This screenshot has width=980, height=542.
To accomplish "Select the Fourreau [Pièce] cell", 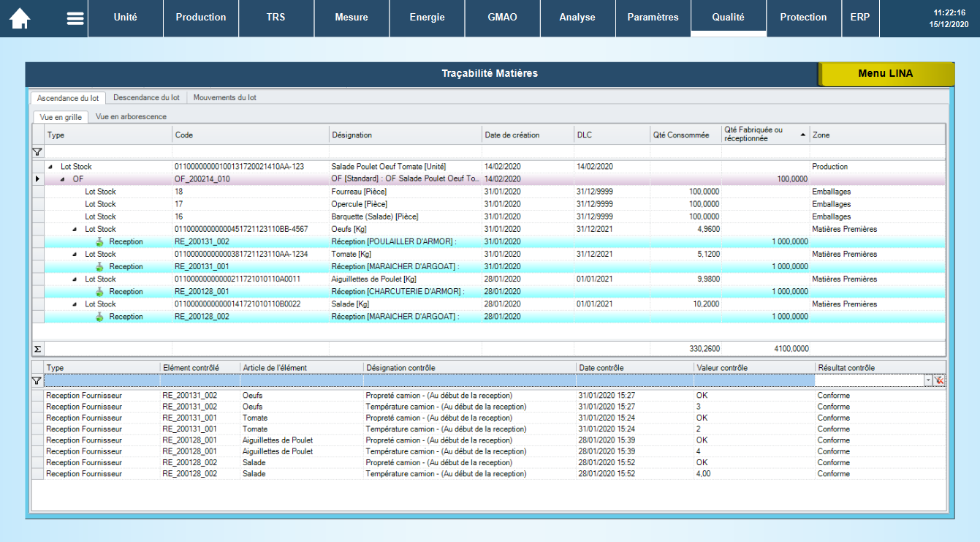I will (x=405, y=192).
